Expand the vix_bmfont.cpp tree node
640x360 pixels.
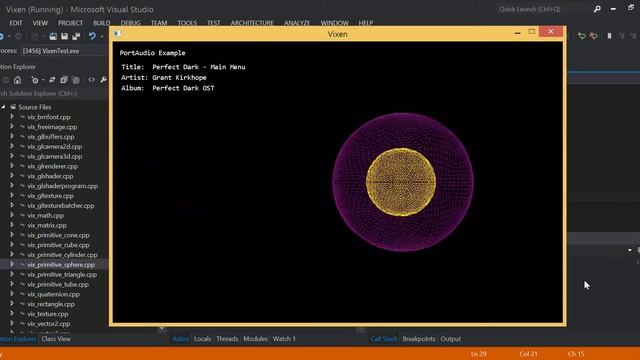(x=12, y=117)
